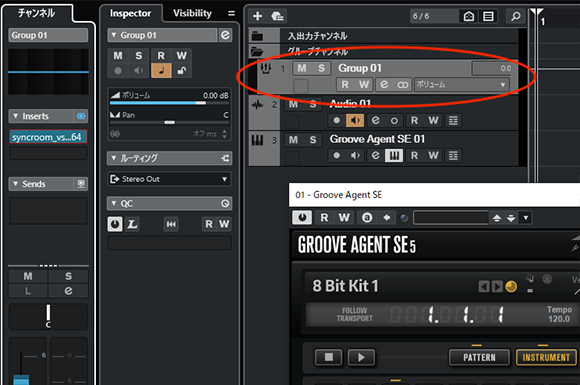Collapse the グループチャンネル folder

pyautogui.click(x=257, y=51)
